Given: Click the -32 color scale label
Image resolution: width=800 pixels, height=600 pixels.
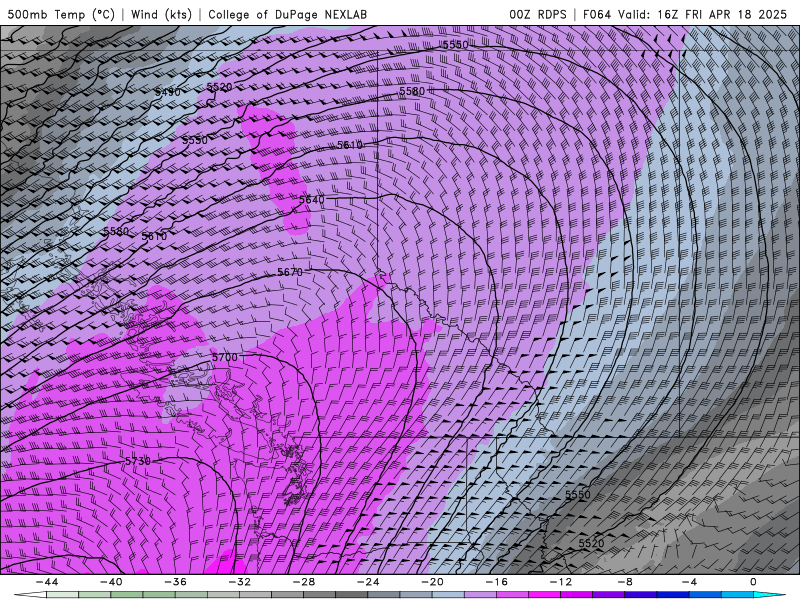Looking at the screenshot, I should pos(239,582).
